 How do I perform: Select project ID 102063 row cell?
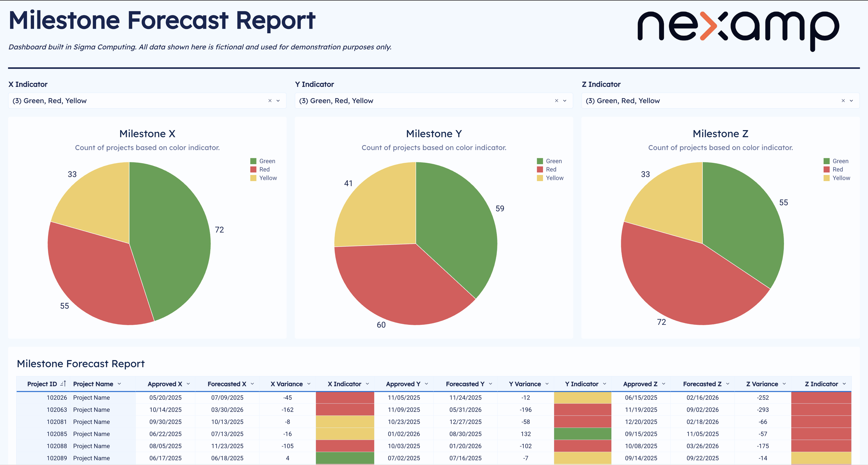[57, 410]
